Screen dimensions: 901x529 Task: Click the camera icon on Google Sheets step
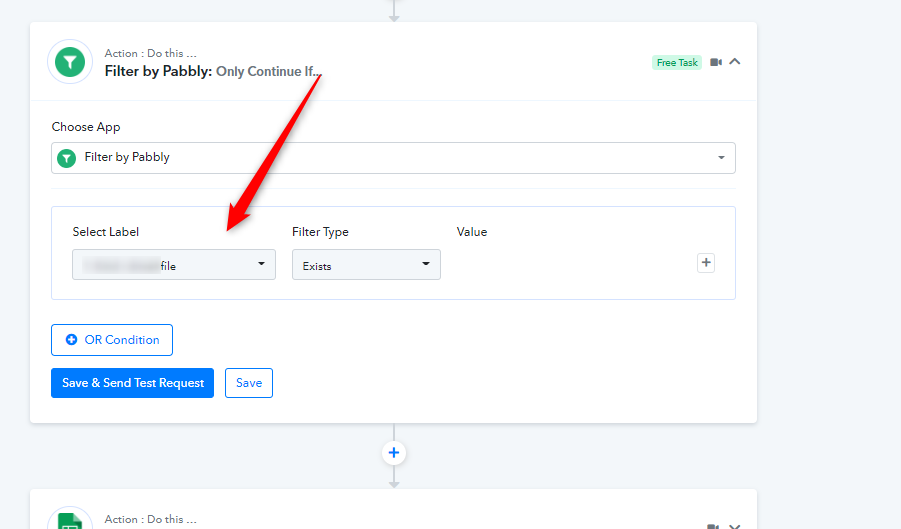click(x=713, y=526)
